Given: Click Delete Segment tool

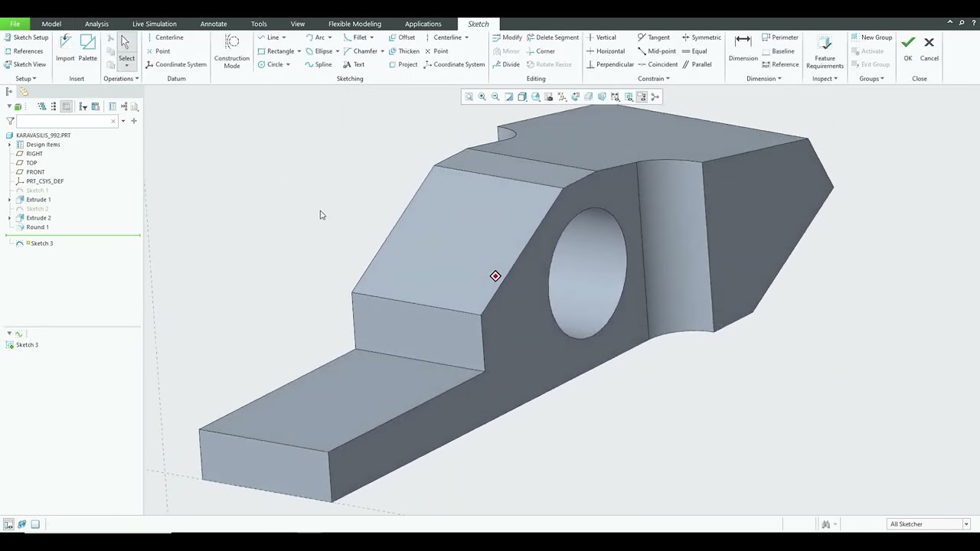Looking at the screenshot, I should [x=553, y=37].
